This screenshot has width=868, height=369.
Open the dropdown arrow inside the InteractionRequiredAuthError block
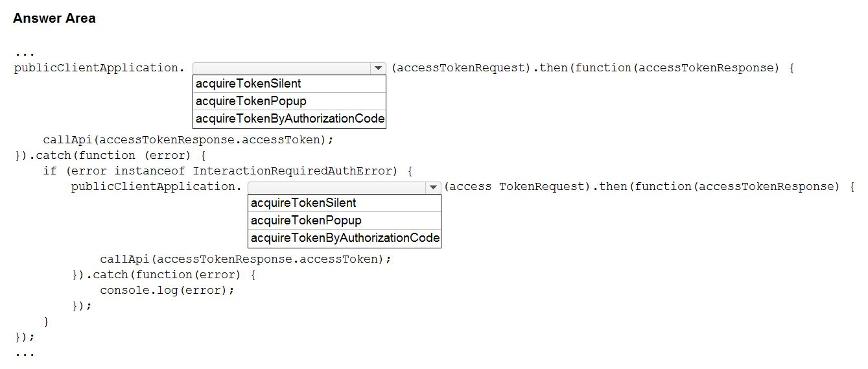(433, 187)
